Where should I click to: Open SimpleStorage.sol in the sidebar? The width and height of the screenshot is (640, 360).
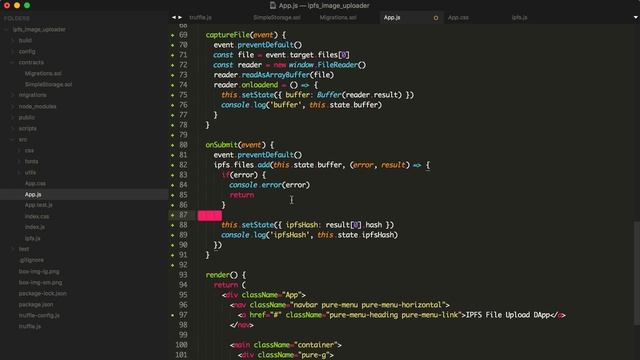pos(49,84)
